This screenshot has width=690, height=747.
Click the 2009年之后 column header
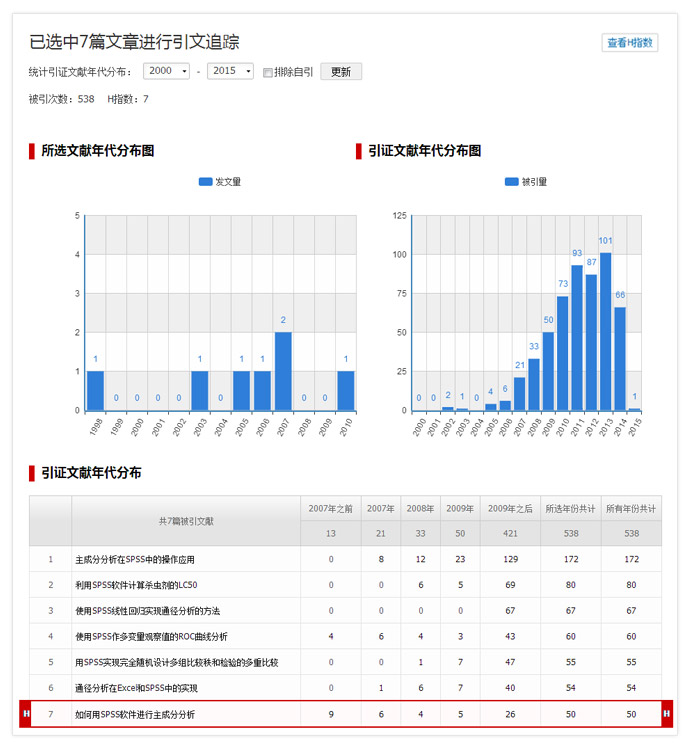[x=510, y=508]
